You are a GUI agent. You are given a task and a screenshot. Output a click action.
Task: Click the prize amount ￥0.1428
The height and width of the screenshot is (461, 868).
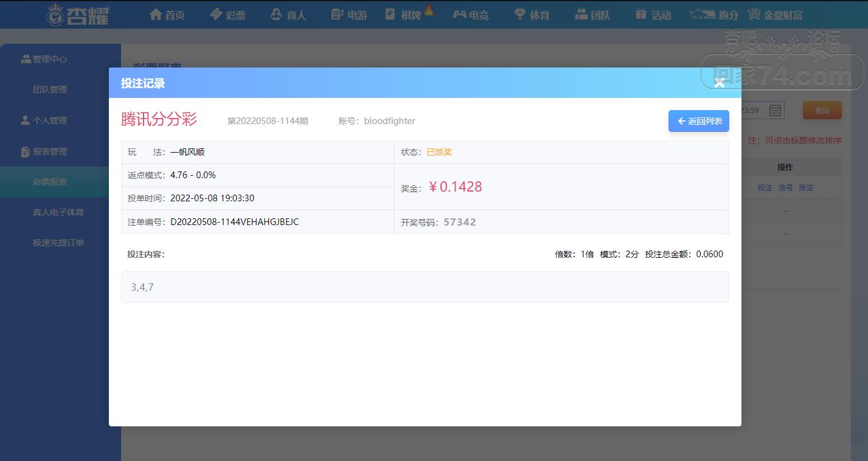pos(454,187)
